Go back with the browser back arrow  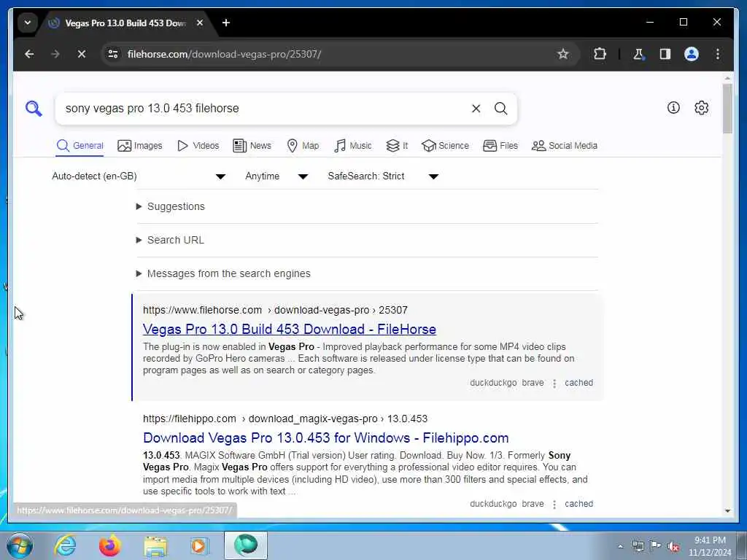pyautogui.click(x=29, y=54)
